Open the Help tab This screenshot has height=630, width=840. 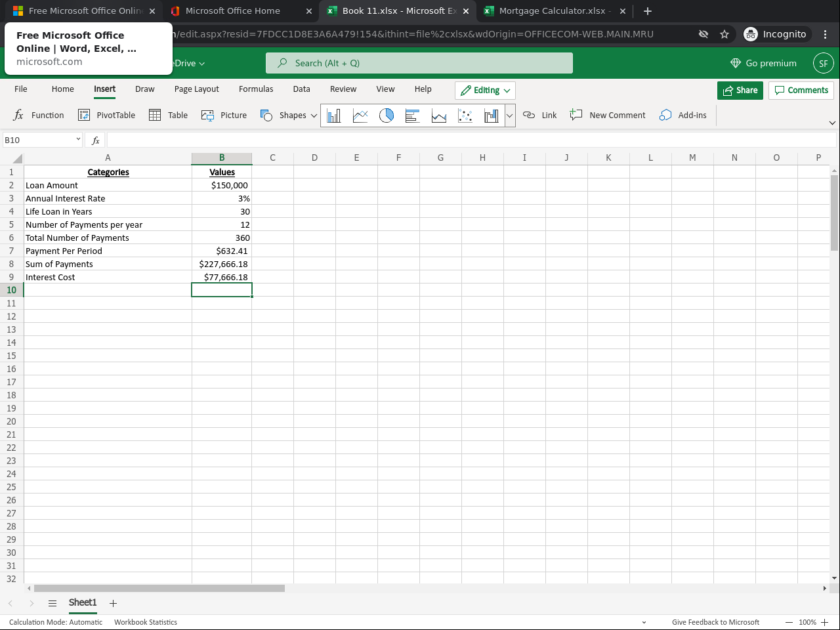coord(423,89)
